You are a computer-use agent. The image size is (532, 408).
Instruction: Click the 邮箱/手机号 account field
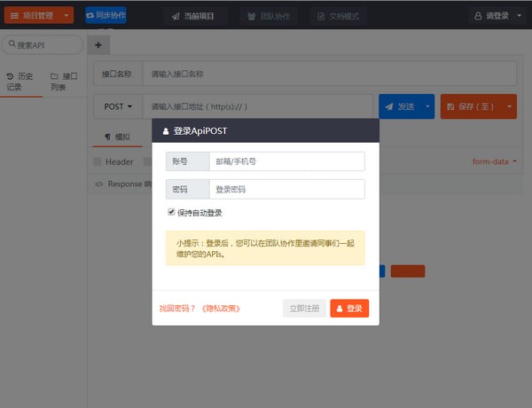[x=287, y=161]
